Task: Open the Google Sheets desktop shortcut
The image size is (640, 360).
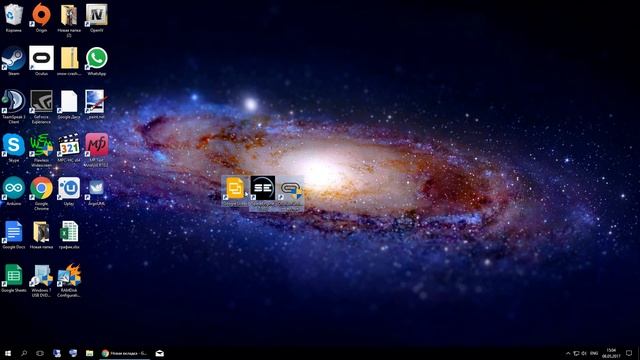Action: [13, 276]
